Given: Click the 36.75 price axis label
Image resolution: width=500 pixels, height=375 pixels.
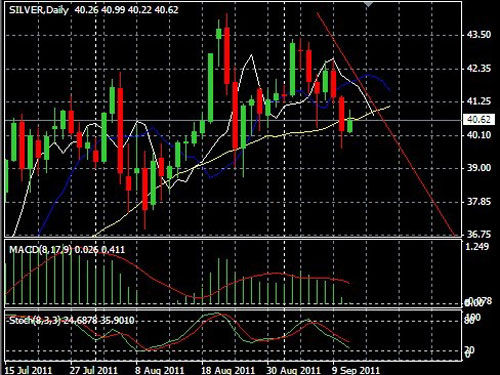Looking at the screenshot, I should [479, 234].
